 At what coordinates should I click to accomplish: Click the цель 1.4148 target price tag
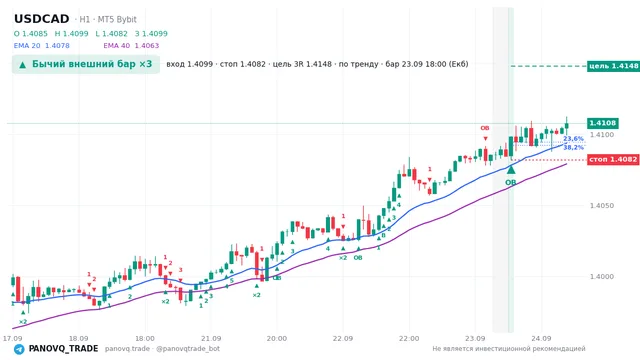(x=613, y=66)
